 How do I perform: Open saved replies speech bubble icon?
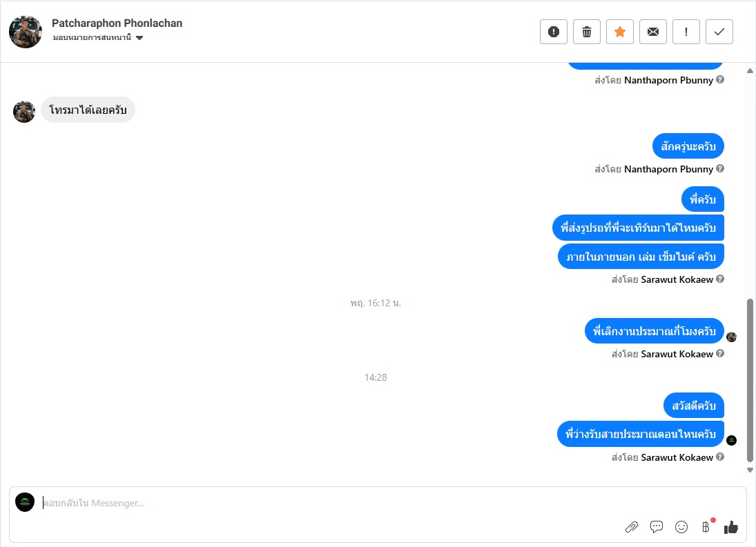click(x=657, y=527)
